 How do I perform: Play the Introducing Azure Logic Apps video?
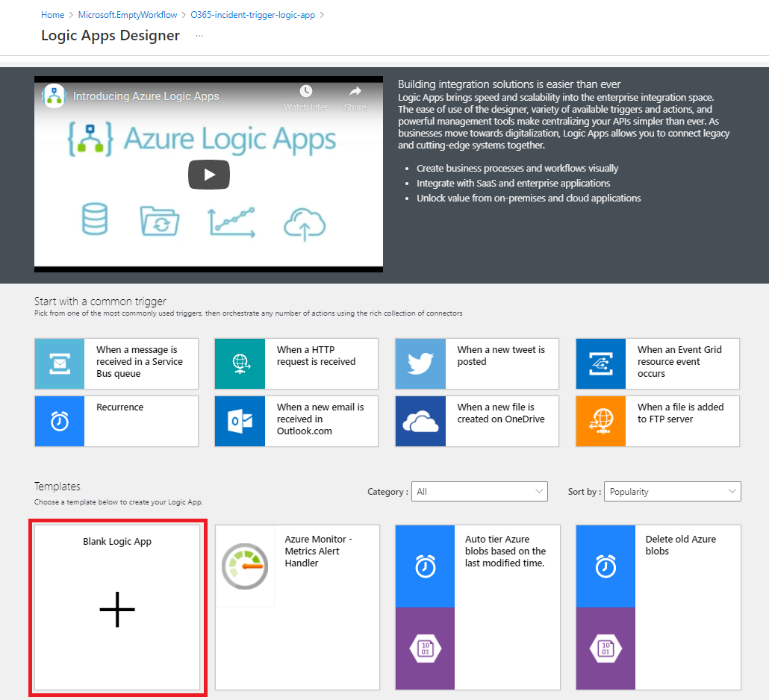(208, 175)
